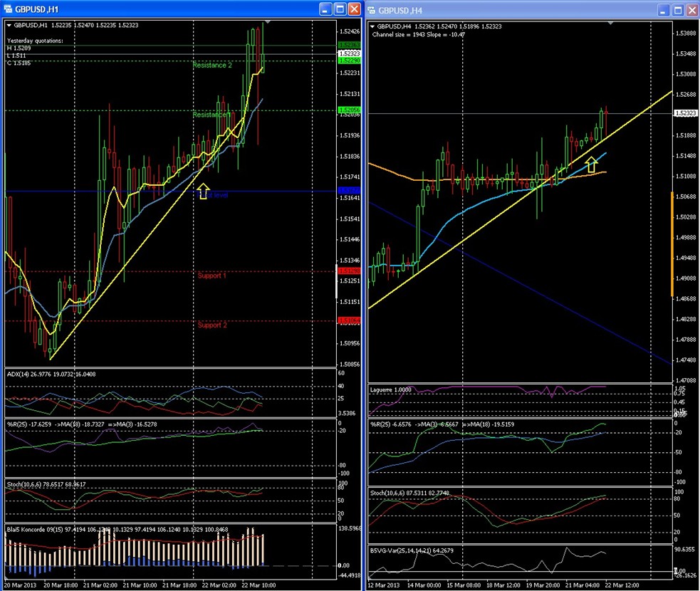Click the GBPUSD,H1 window chart icon
700x591 pixels.
point(8,9)
